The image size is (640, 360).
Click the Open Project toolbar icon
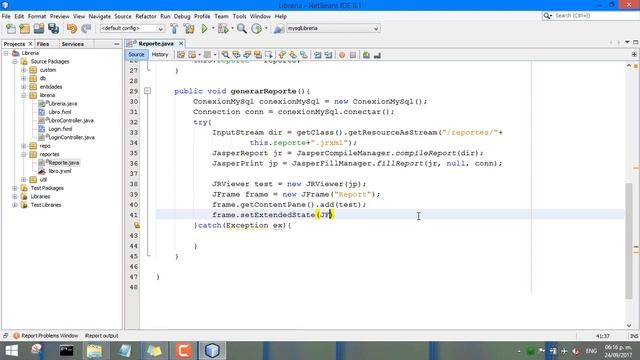pyautogui.click(x=39, y=29)
